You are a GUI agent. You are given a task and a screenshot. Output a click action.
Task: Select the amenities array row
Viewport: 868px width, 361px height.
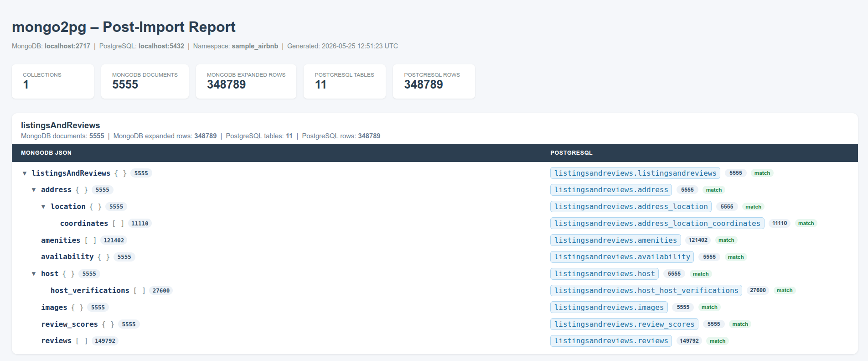84,240
